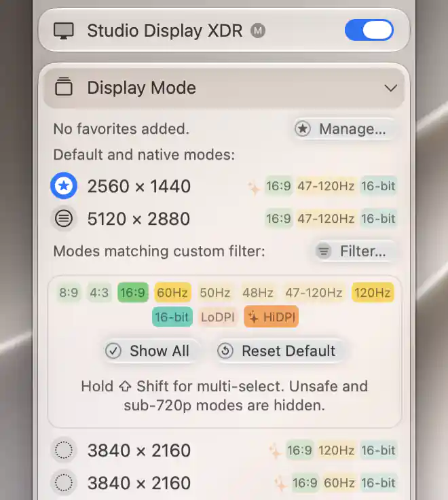Click the 47-120Hz tag on 5120 × 2880 row
This screenshot has height=500, width=448.
[x=326, y=219]
